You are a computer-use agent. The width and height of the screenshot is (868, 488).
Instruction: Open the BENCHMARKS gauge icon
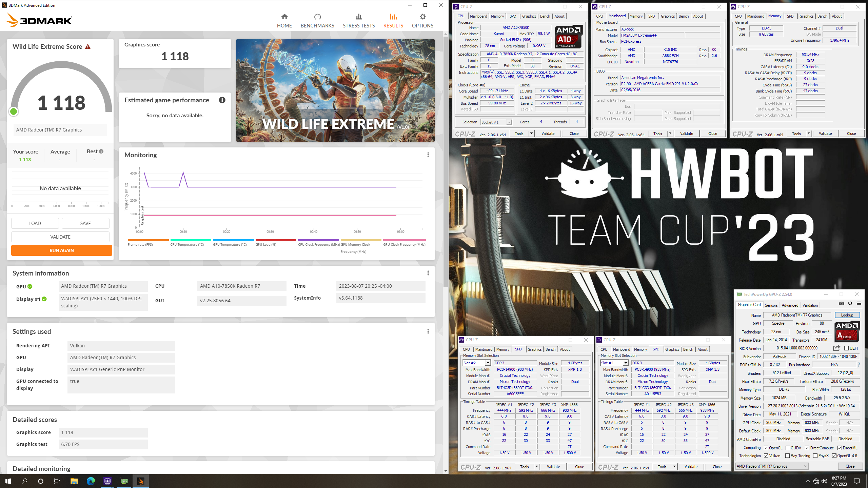pos(317,17)
